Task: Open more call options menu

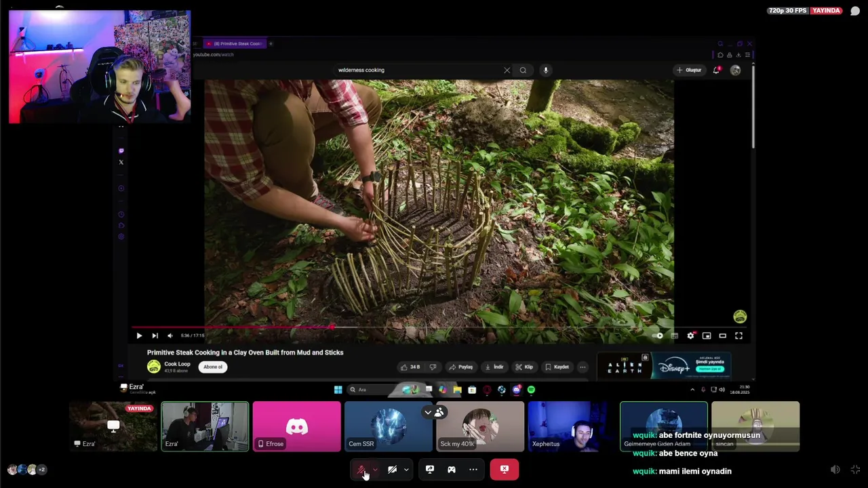Action: tap(473, 469)
